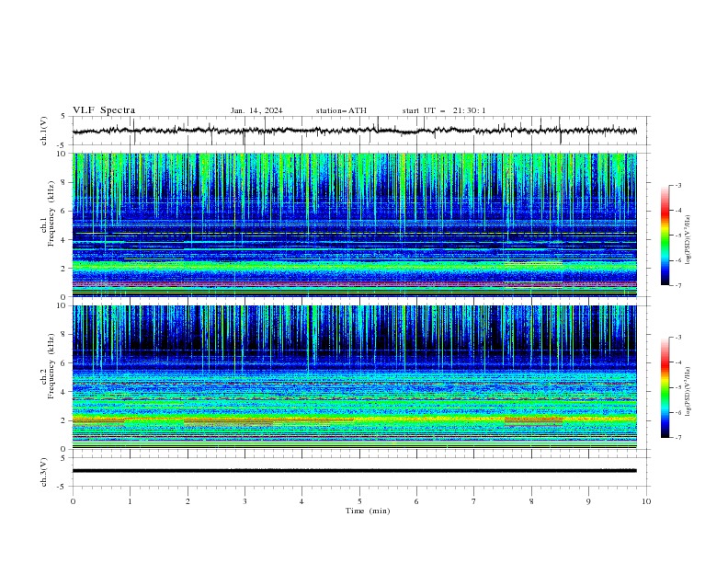Click the log(PSD) label beside ch.2 colorbar

688,391
